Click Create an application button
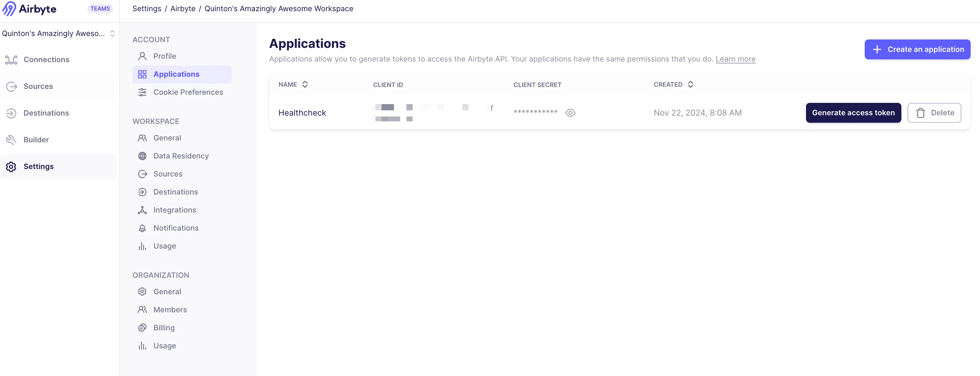 (x=917, y=49)
